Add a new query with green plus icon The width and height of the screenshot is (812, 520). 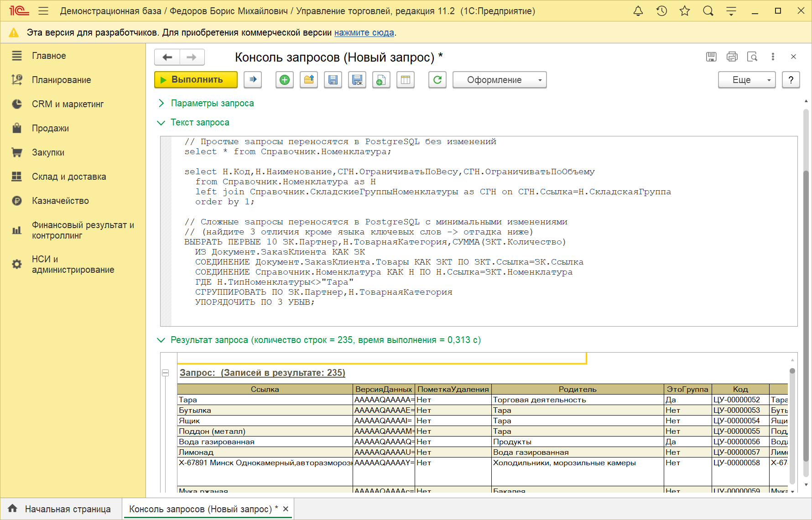[x=284, y=80]
